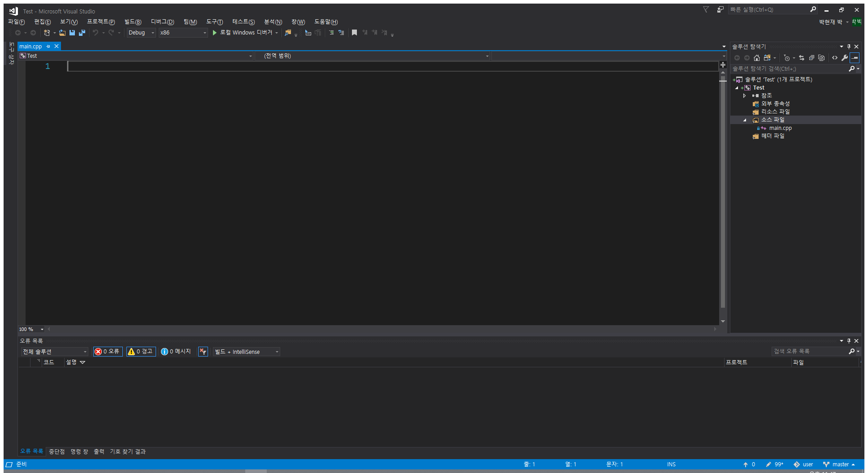
Task: Start the Local Windows Debugger green play button
Action: tap(214, 33)
